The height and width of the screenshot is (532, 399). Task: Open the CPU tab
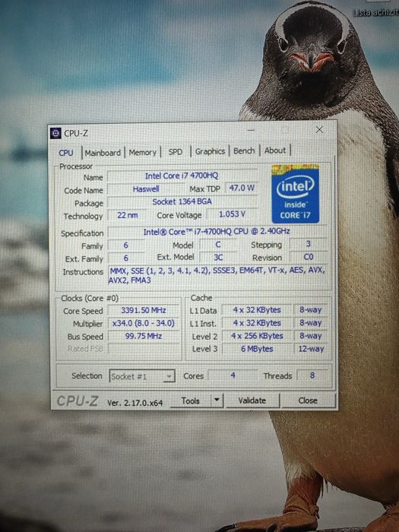click(x=66, y=153)
